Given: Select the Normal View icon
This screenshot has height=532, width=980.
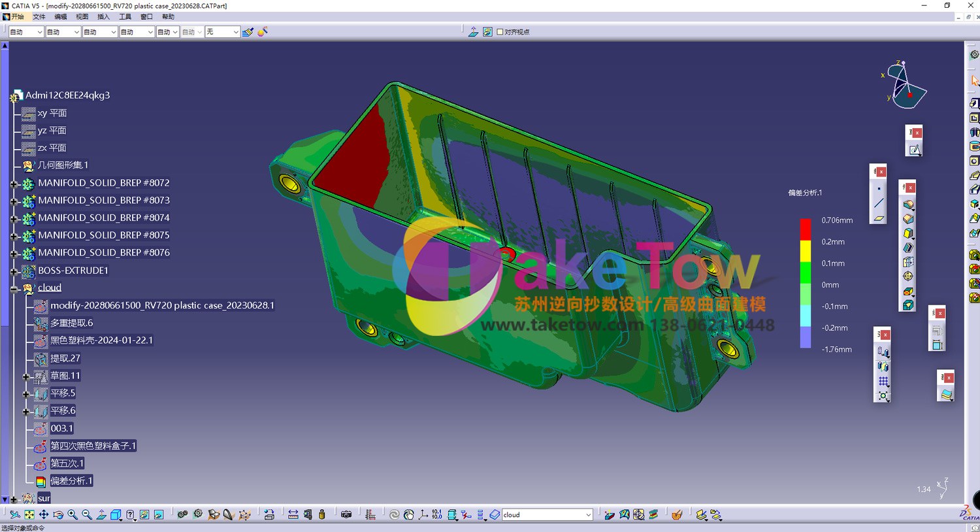Looking at the screenshot, I should [101, 515].
